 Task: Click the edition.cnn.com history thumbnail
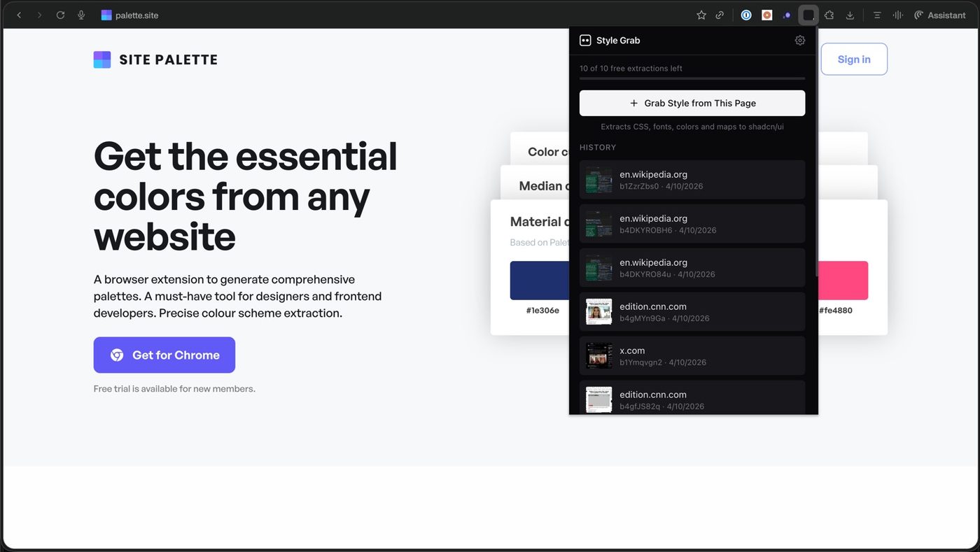[598, 311]
